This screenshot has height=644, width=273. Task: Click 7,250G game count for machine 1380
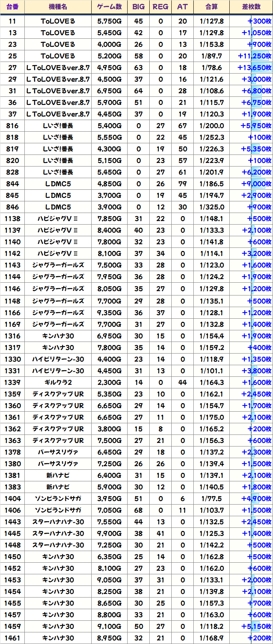coord(109,464)
